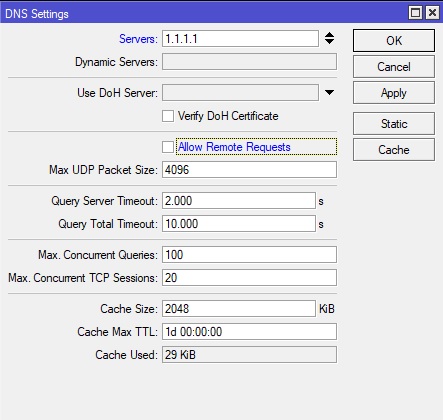Click the Use DoH Server input field
This screenshot has height=420, width=443.
coord(240,92)
